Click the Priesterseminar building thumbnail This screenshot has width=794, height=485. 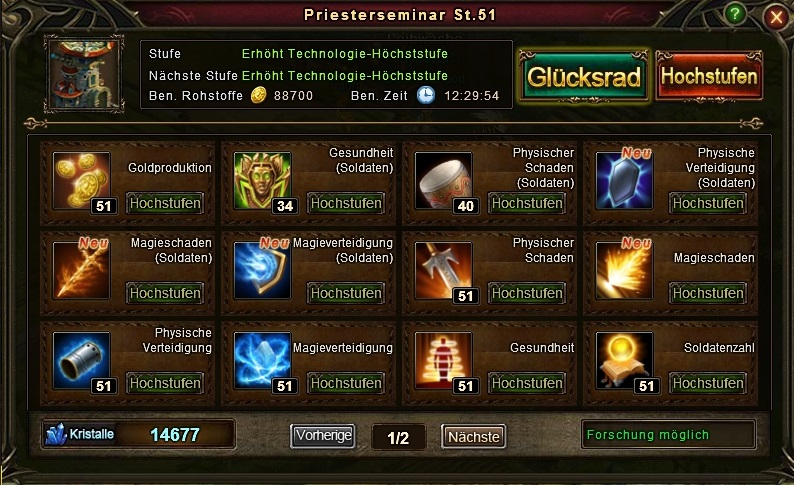tap(84, 74)
